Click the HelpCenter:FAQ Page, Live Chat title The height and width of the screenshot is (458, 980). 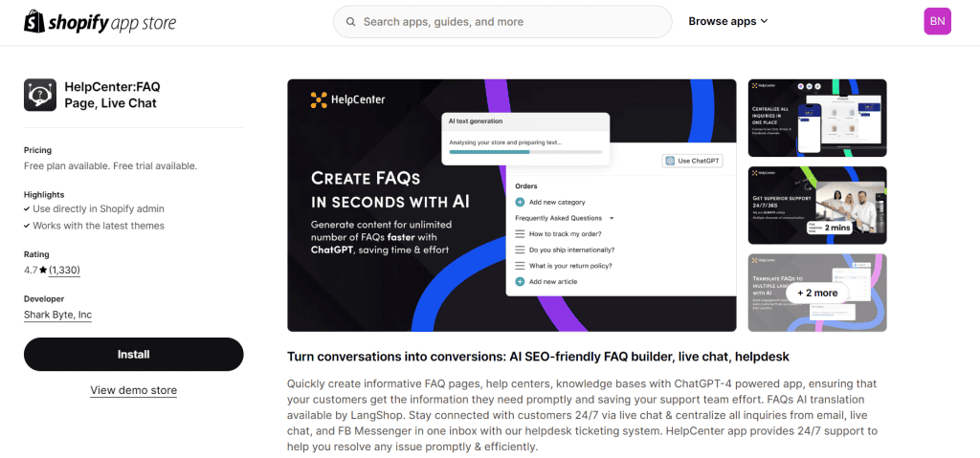[112, 95]
